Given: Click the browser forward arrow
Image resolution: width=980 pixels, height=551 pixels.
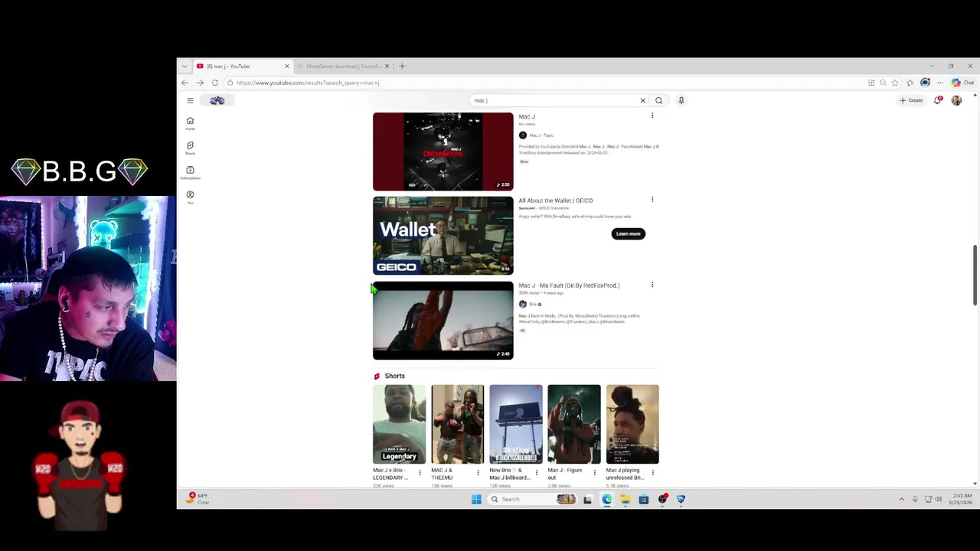Looking at the screenshot, I should click(x=200, y=83).
